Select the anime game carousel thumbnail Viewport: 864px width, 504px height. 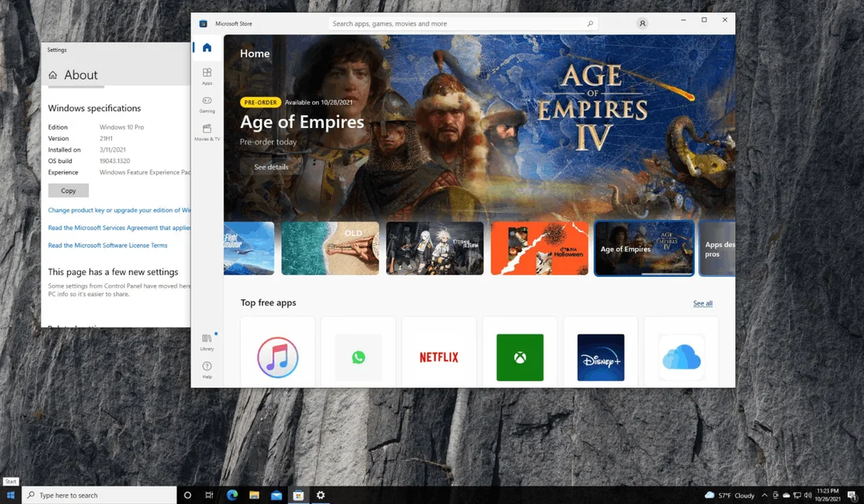pos(434,249)
